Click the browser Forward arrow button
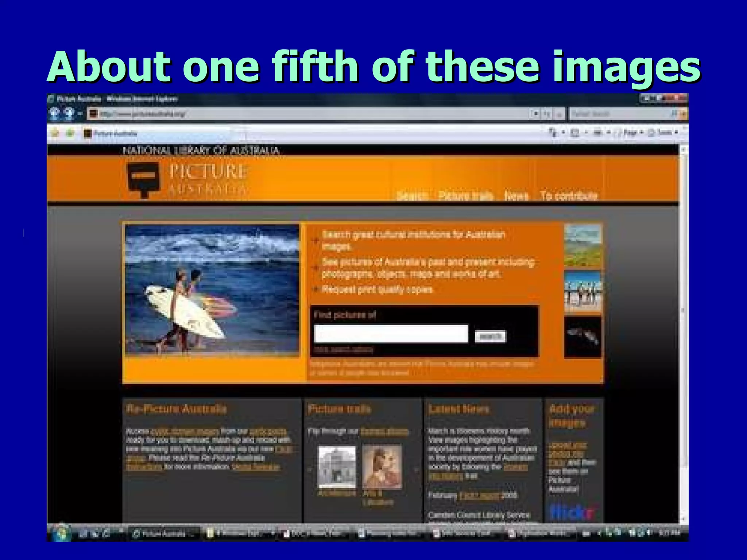747x560 pixels. pyautogui.click(x=69, y=114)
